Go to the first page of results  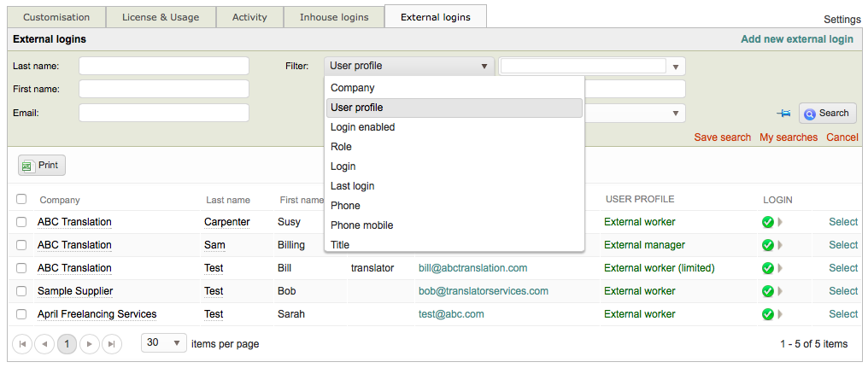pos(22,344)
